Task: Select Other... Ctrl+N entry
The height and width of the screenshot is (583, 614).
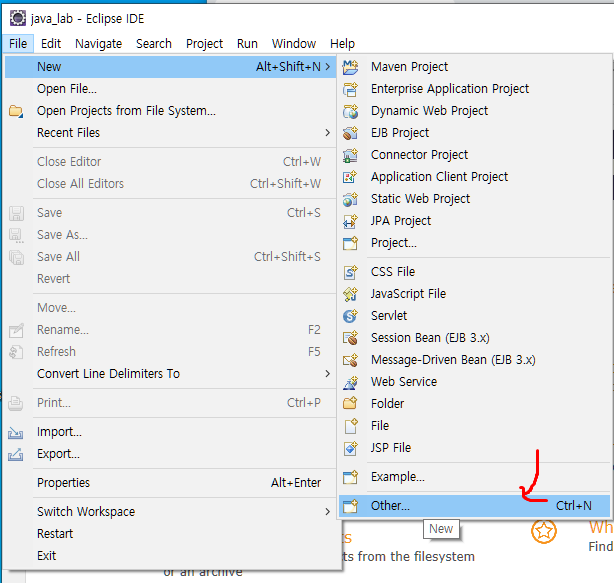Action: point(475,506)
